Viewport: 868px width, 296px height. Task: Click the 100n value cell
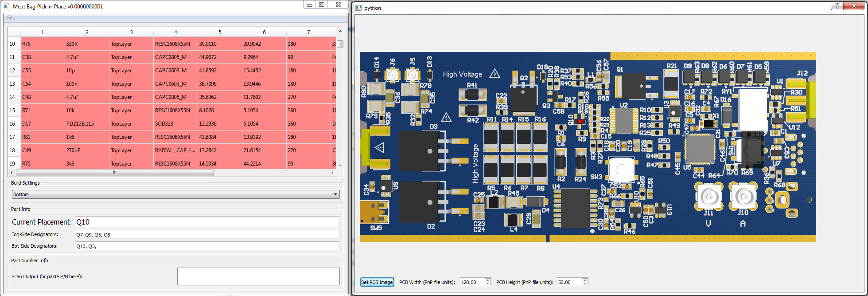coord(87,84)
